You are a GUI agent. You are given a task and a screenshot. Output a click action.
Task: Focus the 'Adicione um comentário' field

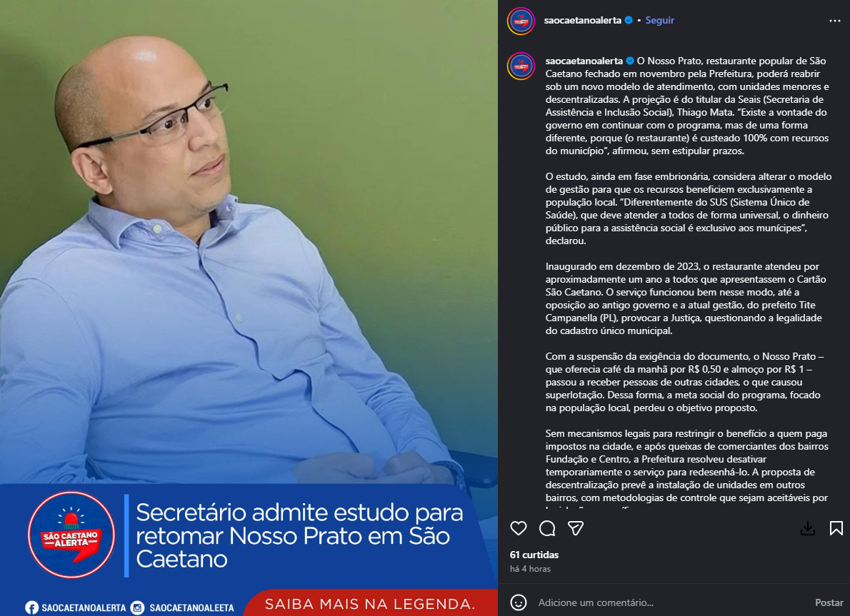click(x=672, y=602)
